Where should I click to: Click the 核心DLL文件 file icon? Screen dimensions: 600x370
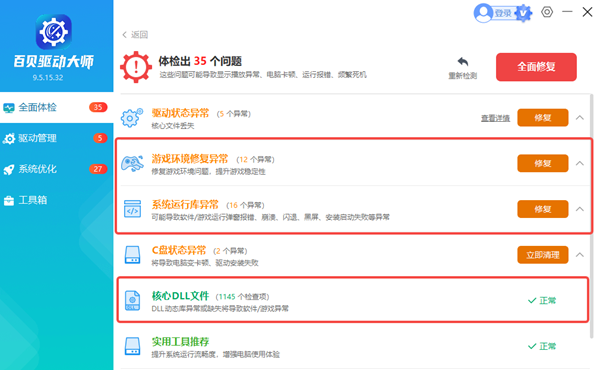tap(132, 301)
